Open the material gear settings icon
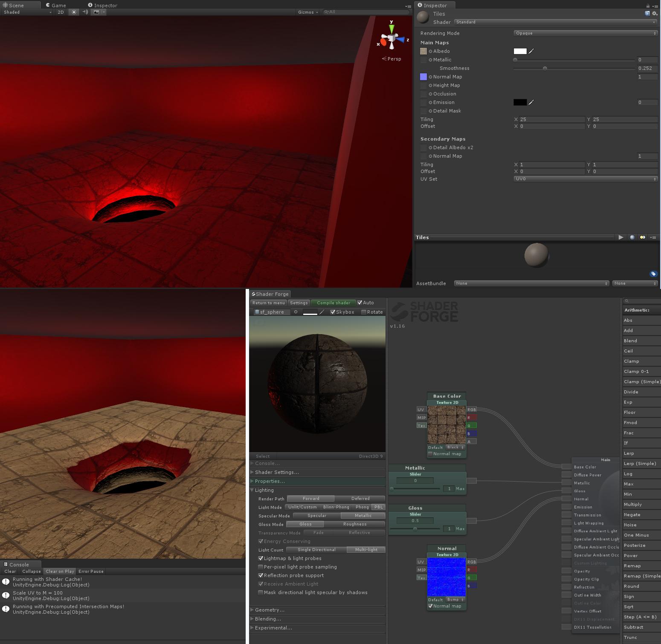Screen dimensions: 661x644 (x=655, y=14)
